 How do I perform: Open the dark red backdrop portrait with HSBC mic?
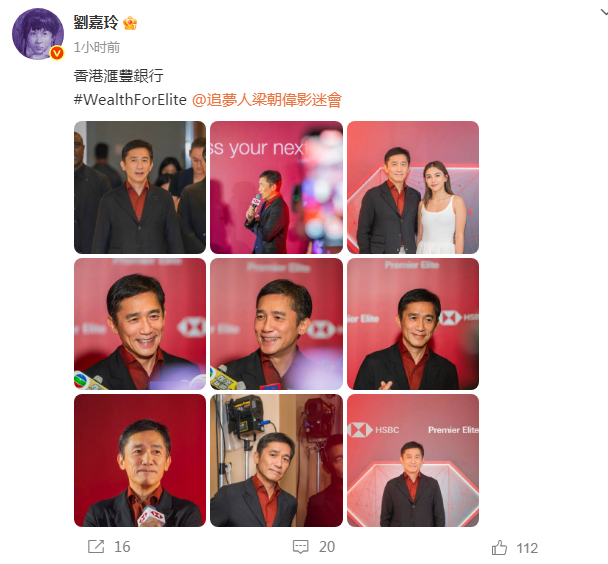140,461
